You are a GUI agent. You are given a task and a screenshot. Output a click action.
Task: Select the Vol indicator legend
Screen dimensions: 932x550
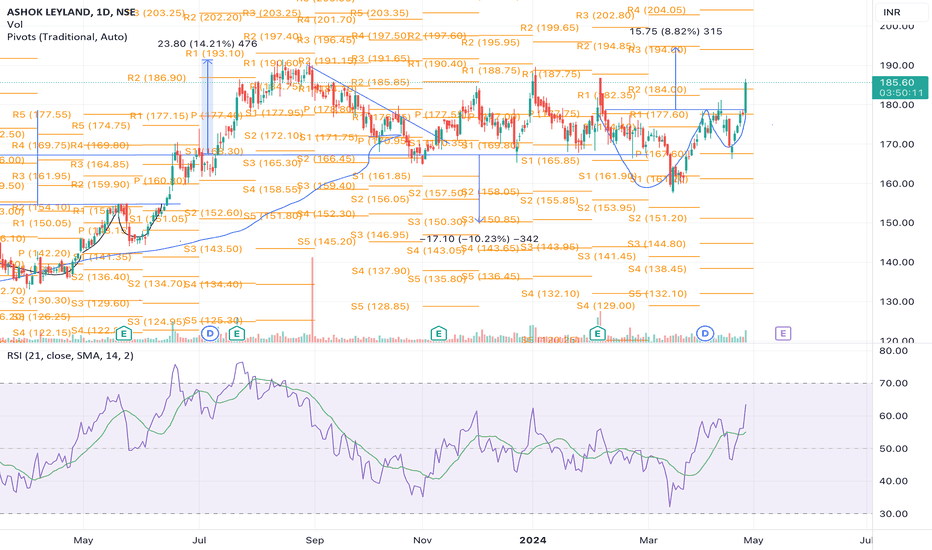click(15, 24)
